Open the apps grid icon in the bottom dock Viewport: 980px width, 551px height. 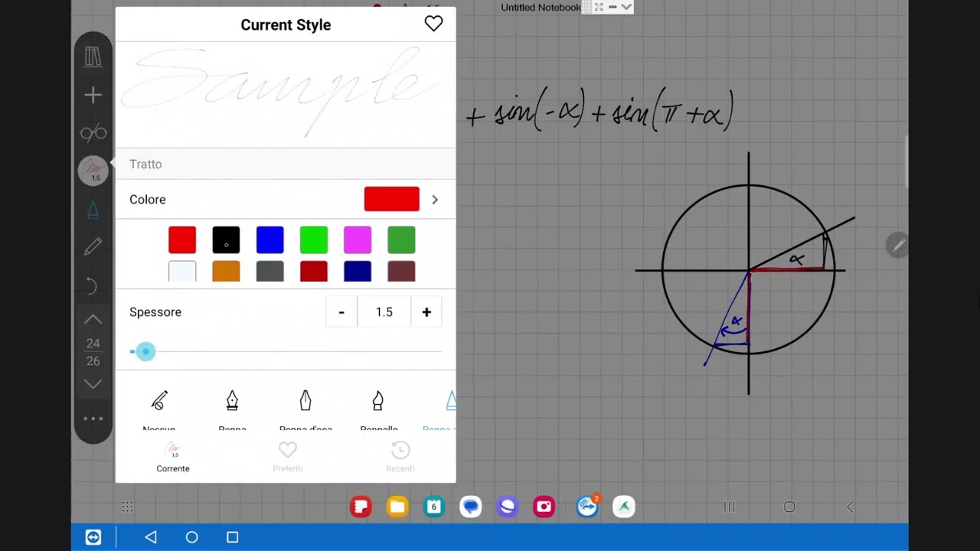[x=127, y=507]
